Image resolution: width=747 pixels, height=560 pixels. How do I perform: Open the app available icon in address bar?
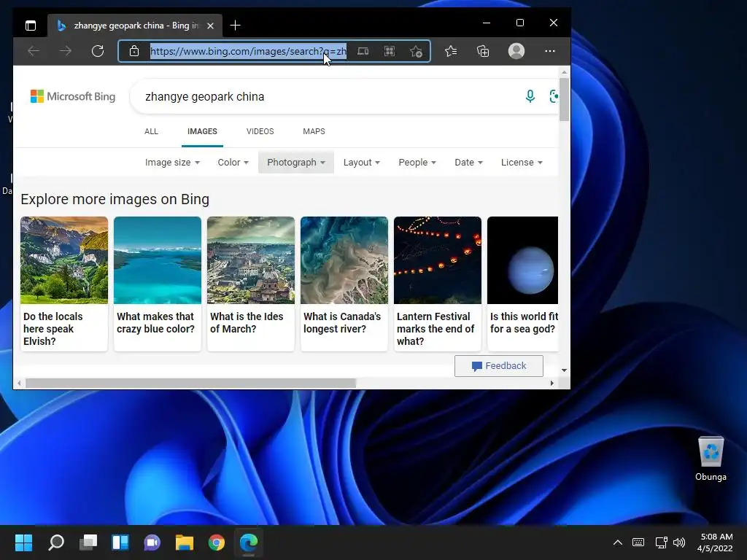click(x=363, y=51)
